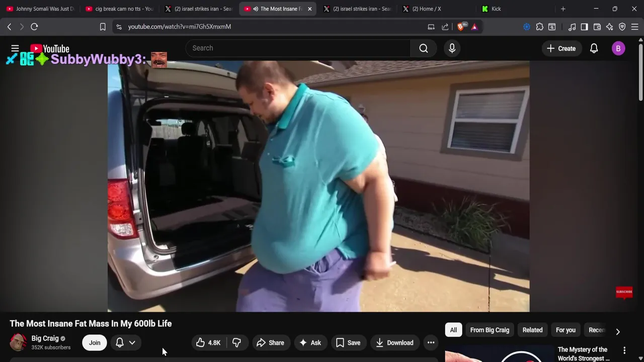Screen dimensions: 644x362
Task: Open more actions three-dot menu
Action: (x=431, y=343)
